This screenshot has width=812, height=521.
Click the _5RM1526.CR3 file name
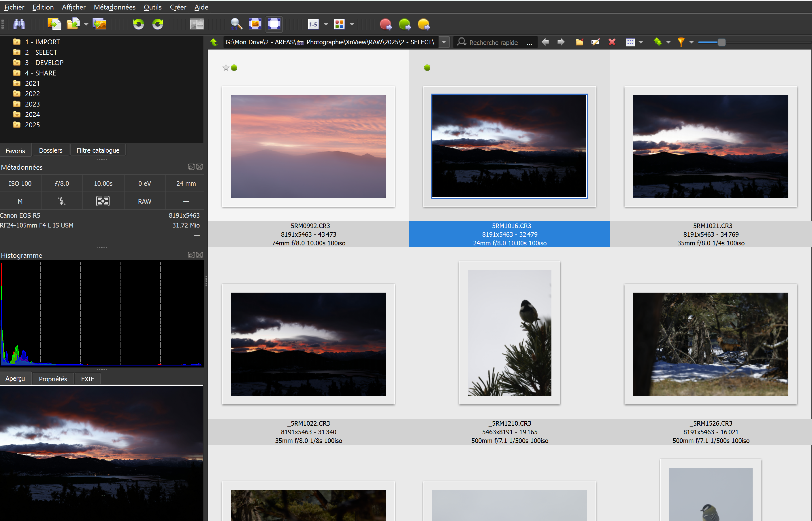(x=711, y=424)
